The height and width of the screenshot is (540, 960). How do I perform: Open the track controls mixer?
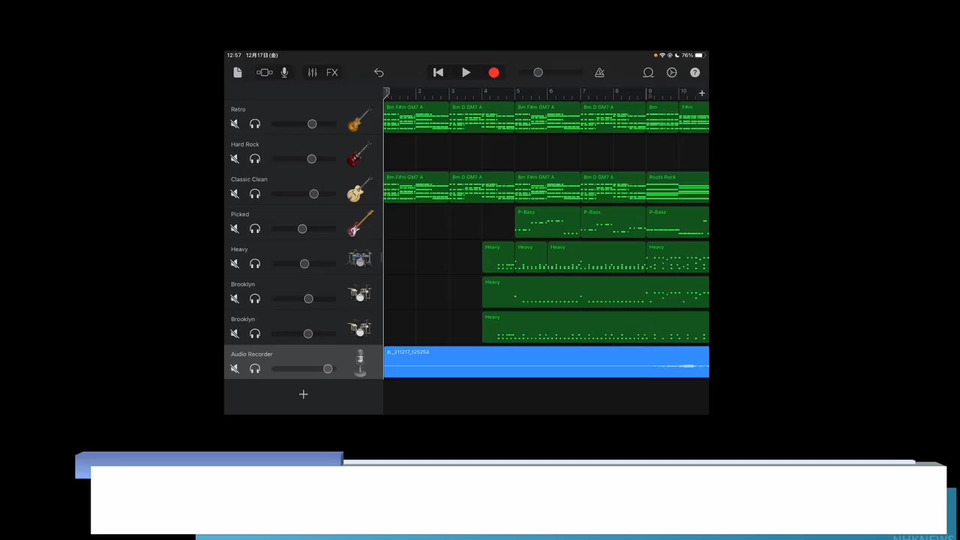coord(312,72)
